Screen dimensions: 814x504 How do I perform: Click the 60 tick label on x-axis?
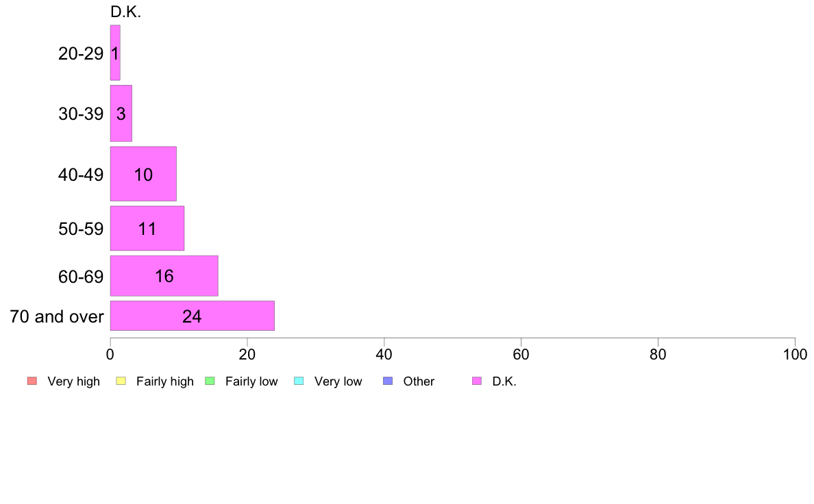pos(521,355)
